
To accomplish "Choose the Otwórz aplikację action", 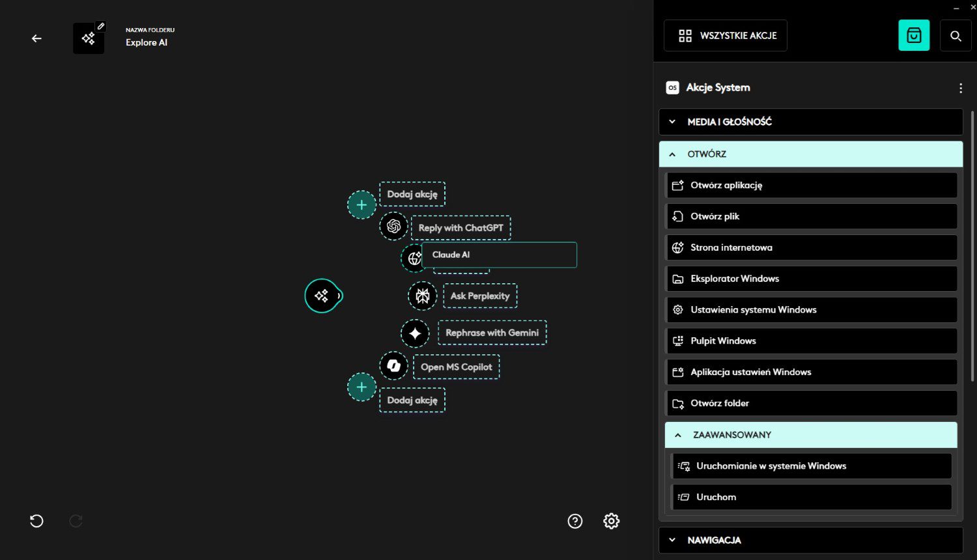I will click(x=811, y=186).
